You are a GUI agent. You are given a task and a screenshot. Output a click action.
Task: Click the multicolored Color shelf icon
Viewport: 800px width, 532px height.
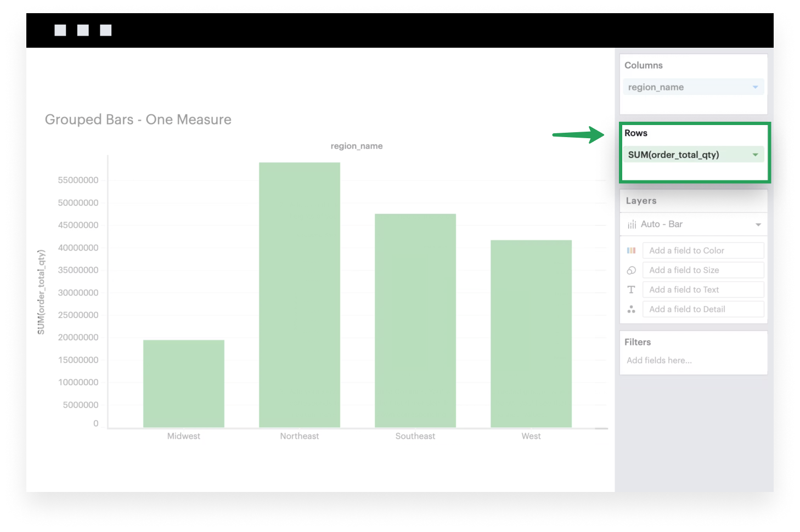(x=631, y=250)
